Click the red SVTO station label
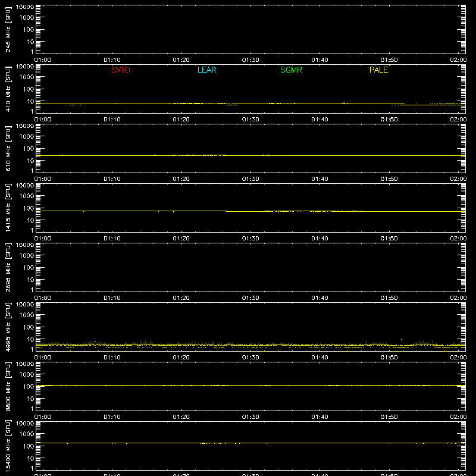This screenshot has height=476, width=476. pyautogui.click(x=121, y=70)
